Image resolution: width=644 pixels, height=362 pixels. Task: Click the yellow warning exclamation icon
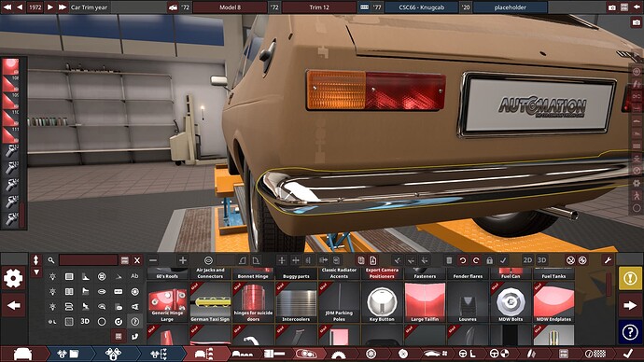pyautogui.click(x=630, y=278)
